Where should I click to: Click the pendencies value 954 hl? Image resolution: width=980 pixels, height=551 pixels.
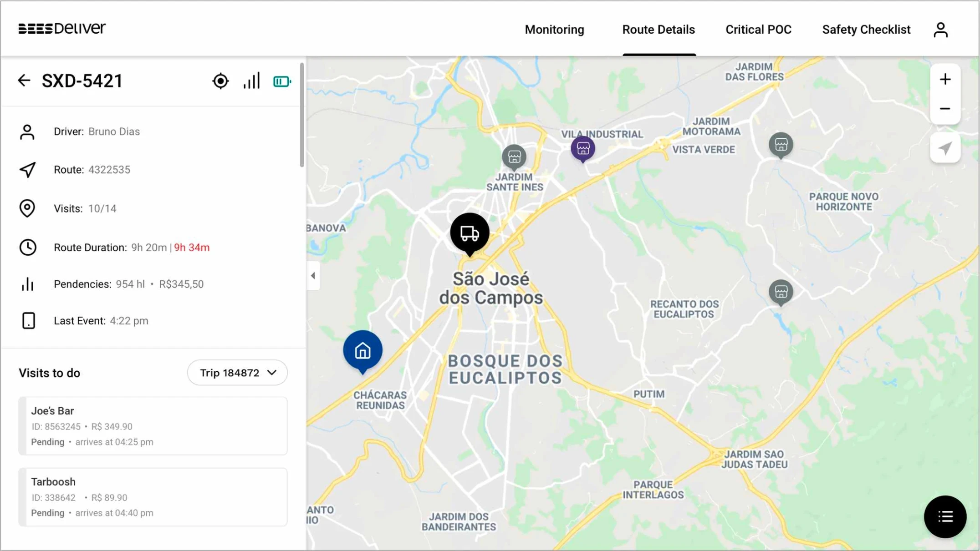tap(130, 284)
